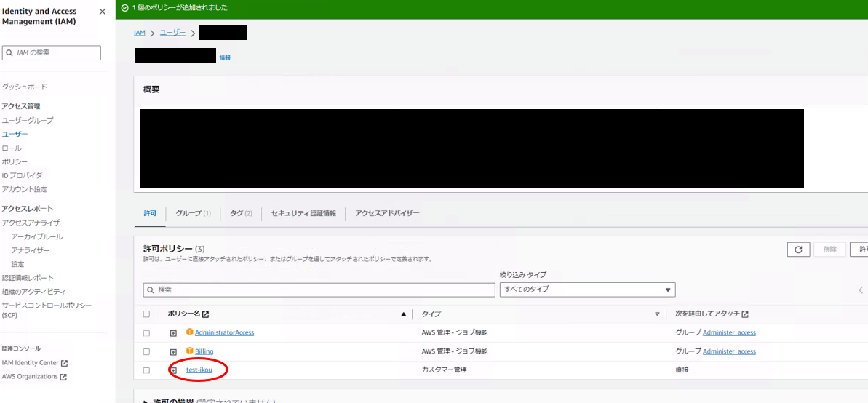The image size is (868, 403).
Task: Check the AdministratorAccess policy checkbox
Action: pos(146,333)
